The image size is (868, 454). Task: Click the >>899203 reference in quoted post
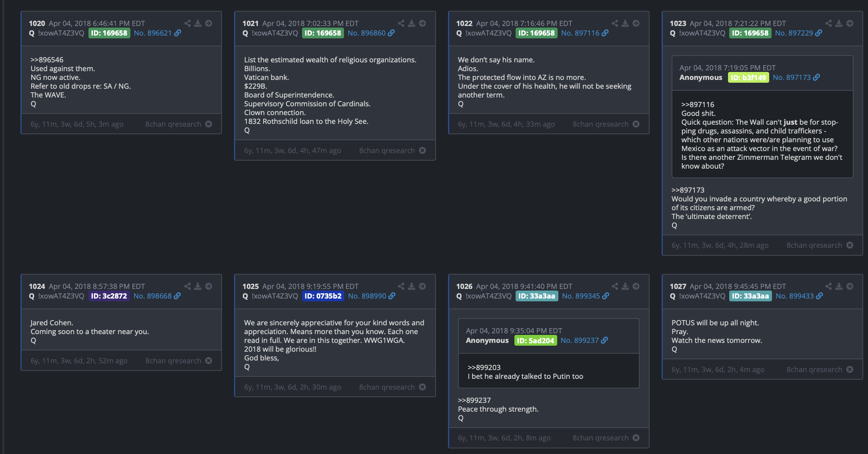(484, 368)
